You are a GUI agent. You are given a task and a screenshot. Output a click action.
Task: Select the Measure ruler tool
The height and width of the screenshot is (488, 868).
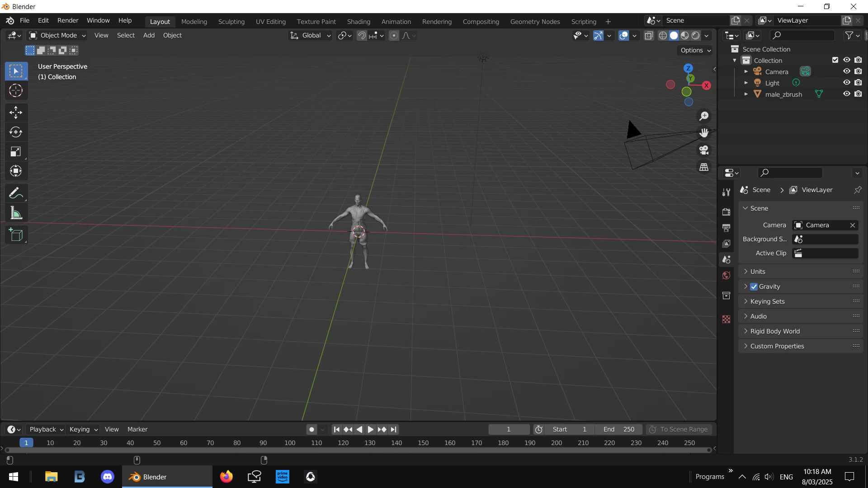16,213
